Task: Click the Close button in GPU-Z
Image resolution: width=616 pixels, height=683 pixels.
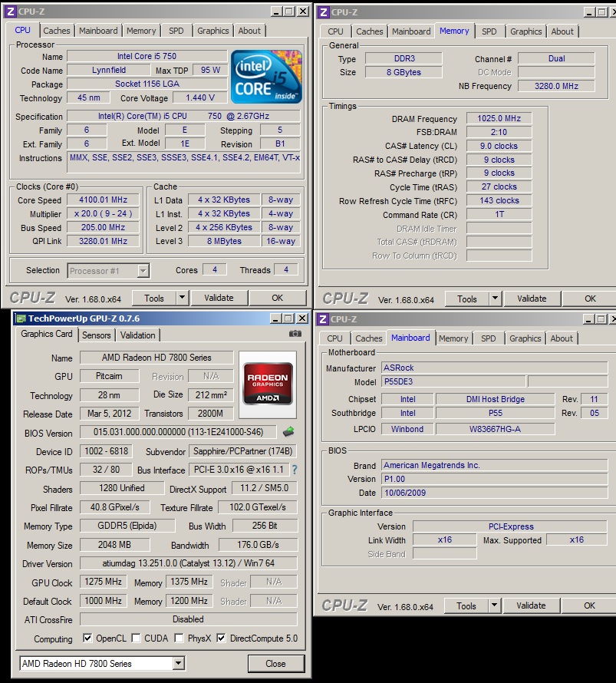Action: pyautogui.click(x=276, y=663)
